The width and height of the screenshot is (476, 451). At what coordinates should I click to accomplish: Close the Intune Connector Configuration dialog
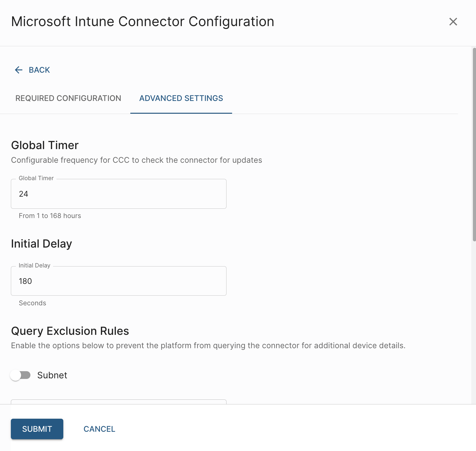[453, 22]
